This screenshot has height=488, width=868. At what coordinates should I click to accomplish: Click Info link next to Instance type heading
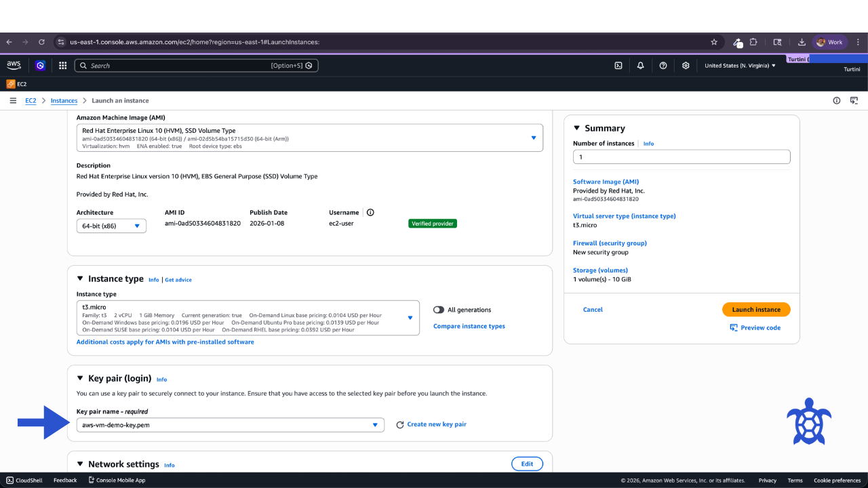[x=154, y=280]
